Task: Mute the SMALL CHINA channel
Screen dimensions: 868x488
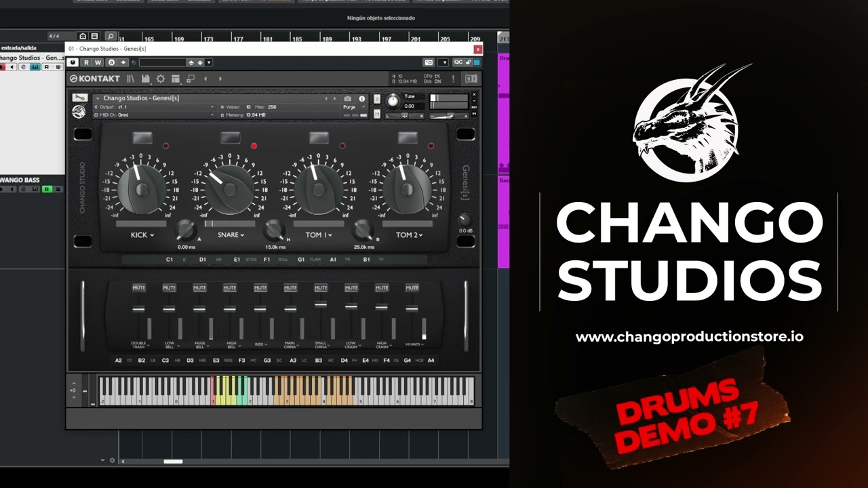Action: point(321,287)
